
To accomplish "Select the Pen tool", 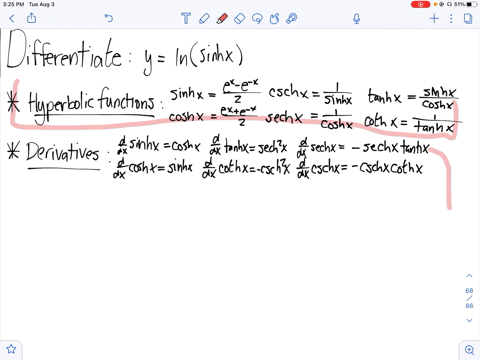I will [x=204, y=18].
